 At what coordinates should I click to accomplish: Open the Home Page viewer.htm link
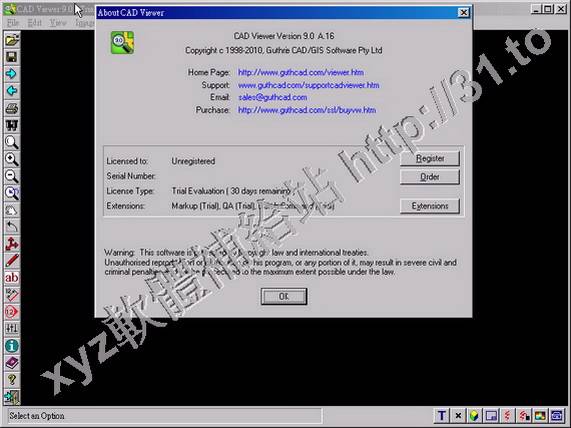[301, 72]
